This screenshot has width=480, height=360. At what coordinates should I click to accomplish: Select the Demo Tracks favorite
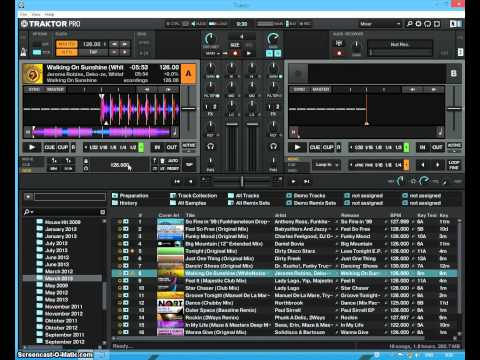pos(306,196)
